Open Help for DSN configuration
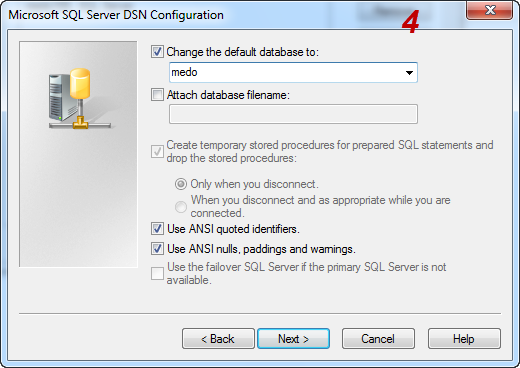The height and width of the screenshot is (368, 520). [x=464, y=339]
